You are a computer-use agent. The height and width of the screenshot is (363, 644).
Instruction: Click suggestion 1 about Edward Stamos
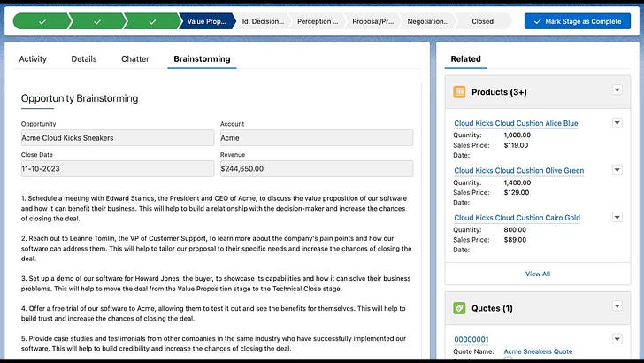(x=214, y=208)
